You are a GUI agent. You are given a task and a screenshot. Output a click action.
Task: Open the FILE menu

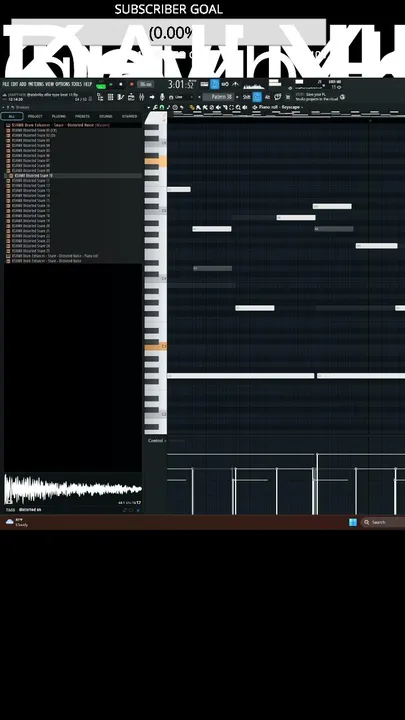[6, 84]
